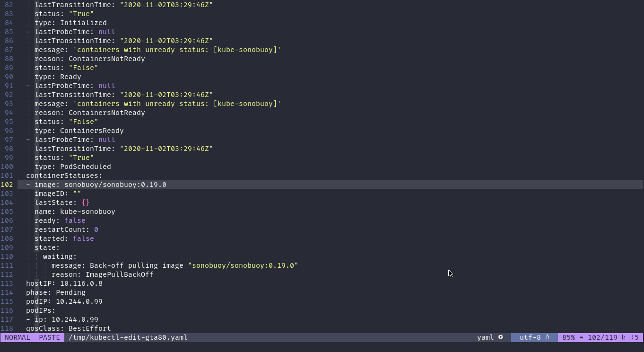
Task: Click the podIPs: key
Action: [x=41, y=310]
